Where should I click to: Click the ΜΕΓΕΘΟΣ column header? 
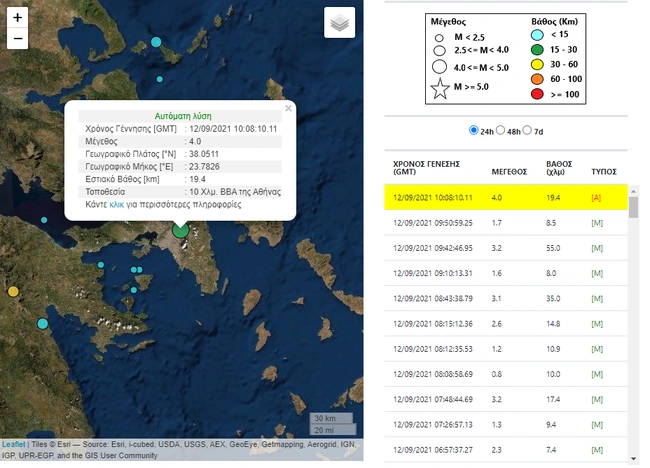511,170
